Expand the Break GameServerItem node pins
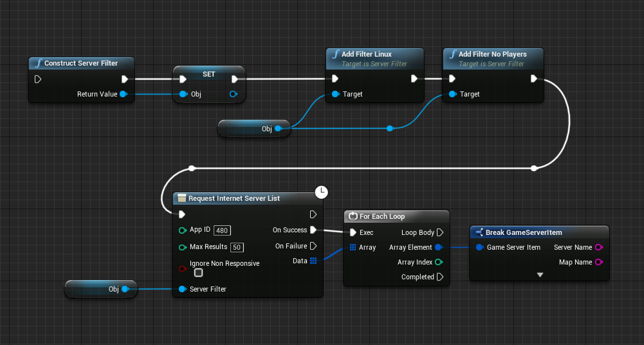The width and height of the screenshot is (644, 345). (540, 275)
